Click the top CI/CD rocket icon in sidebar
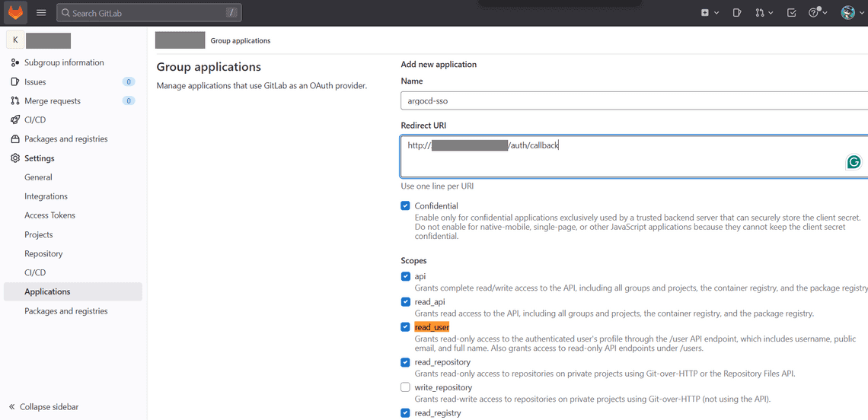Image resolution: width=868 pixels, height=420 pixels. coord(15,119)
